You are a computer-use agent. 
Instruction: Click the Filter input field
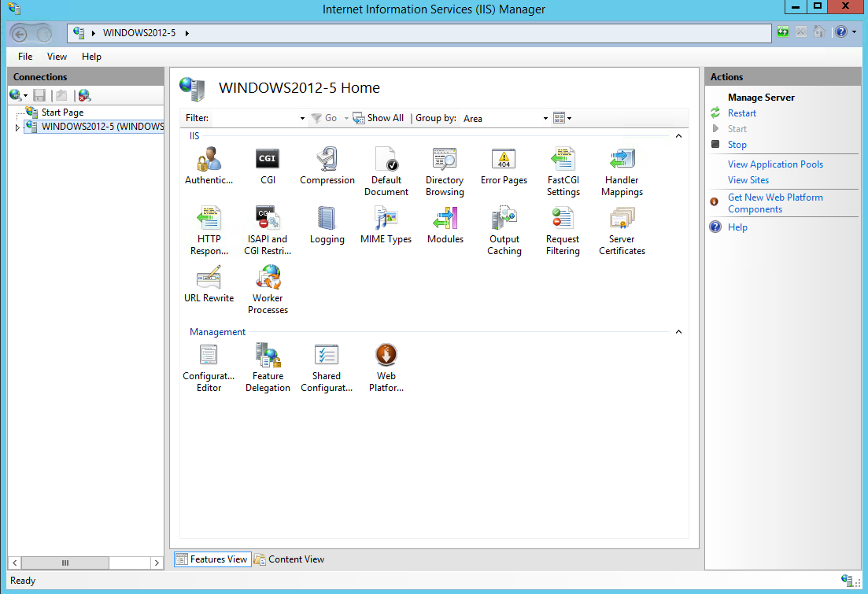[x=256, y=118]
